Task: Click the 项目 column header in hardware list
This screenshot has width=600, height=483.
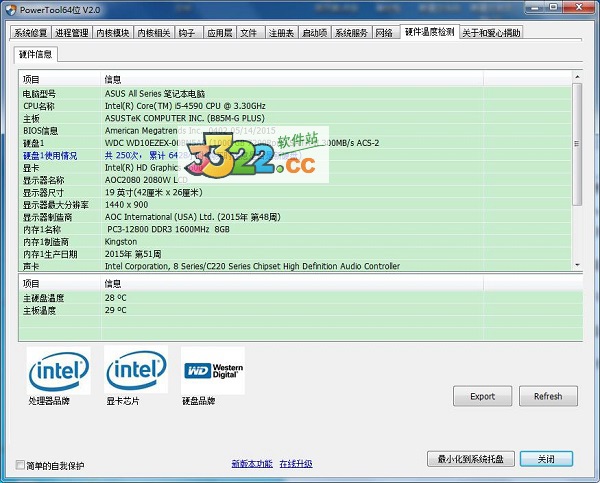Action: pyautogui.click(x=60, y=79)
